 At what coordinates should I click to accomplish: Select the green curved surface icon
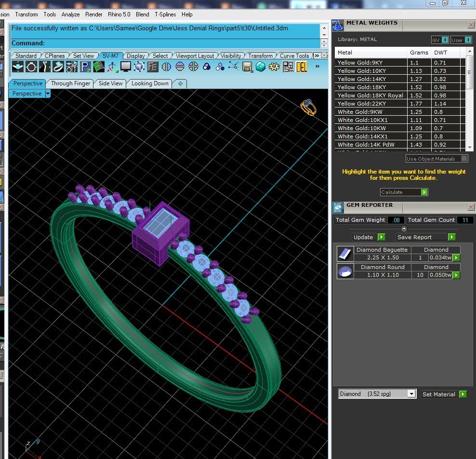coord(98,67)
